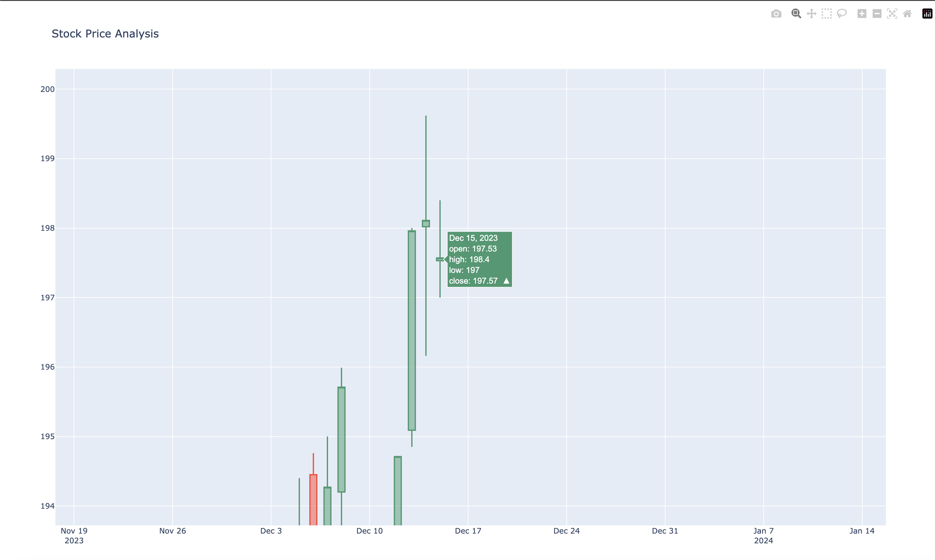
Task: Click the y-axis label 197
Action: coord(48,298)
